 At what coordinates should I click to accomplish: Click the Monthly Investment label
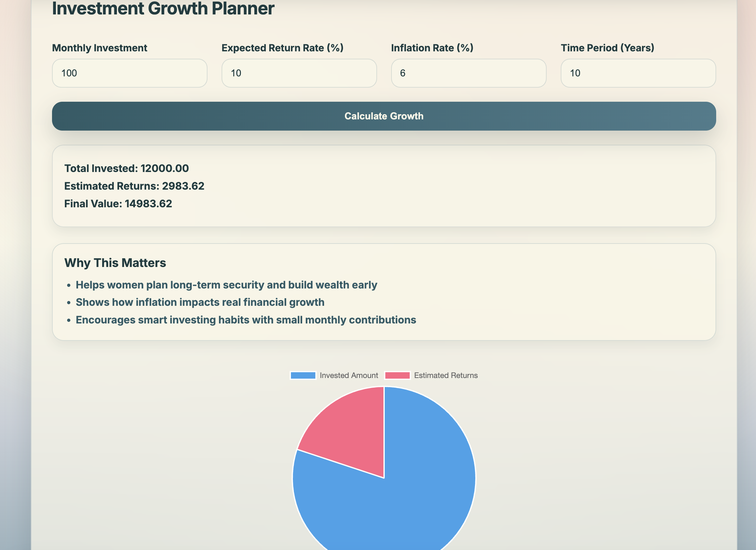click(x=99, y=48)
